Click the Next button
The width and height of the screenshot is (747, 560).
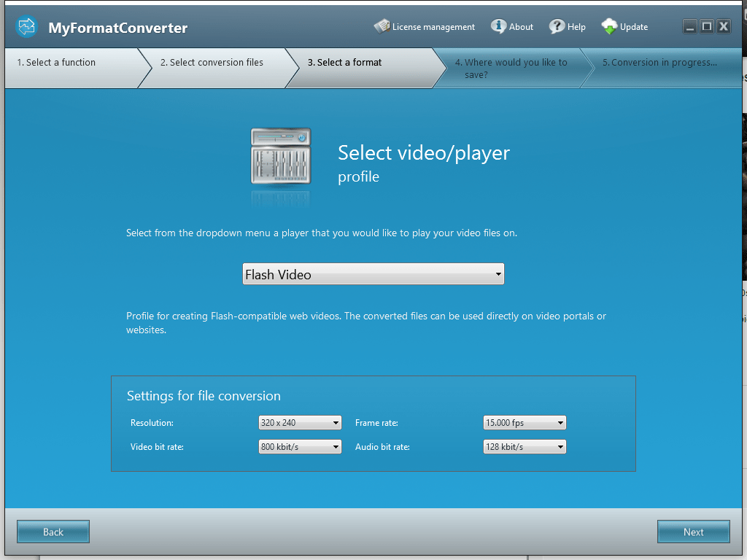[693, 531]
